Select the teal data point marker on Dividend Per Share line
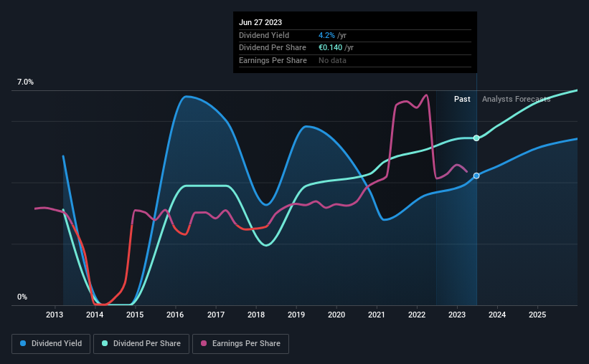Screen dimensions: 589x364 [x=476, y=138]
